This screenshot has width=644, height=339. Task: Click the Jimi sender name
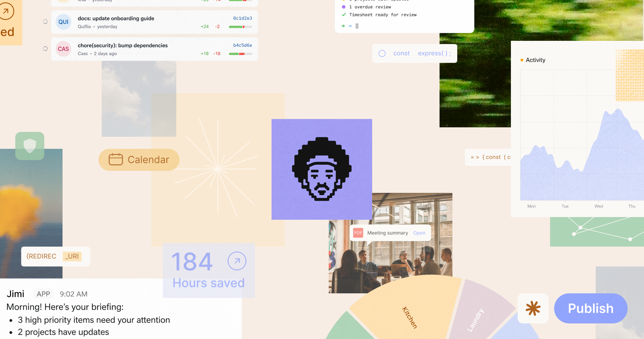16,294
